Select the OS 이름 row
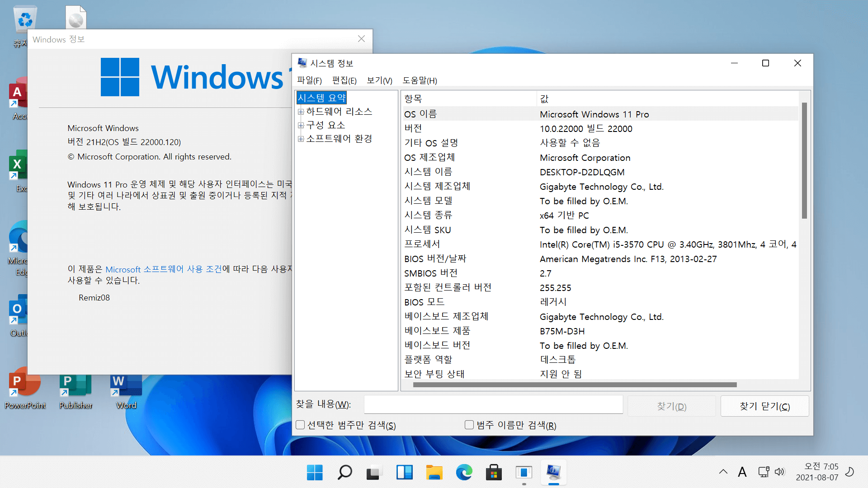868x488 pixels. pos(600,114)
